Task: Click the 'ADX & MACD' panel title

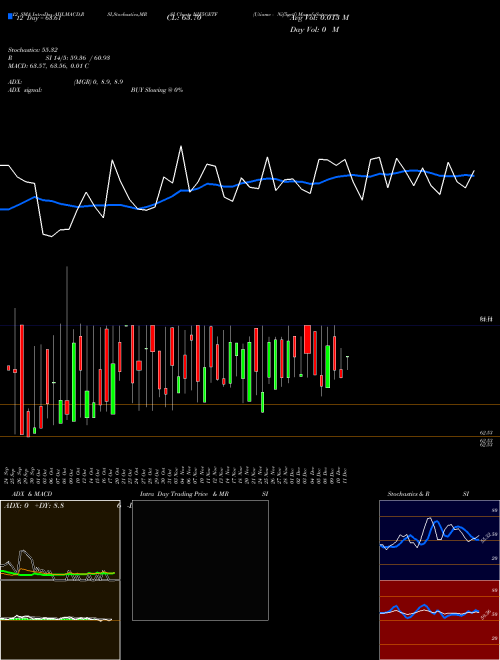Action: coord(32,494)
